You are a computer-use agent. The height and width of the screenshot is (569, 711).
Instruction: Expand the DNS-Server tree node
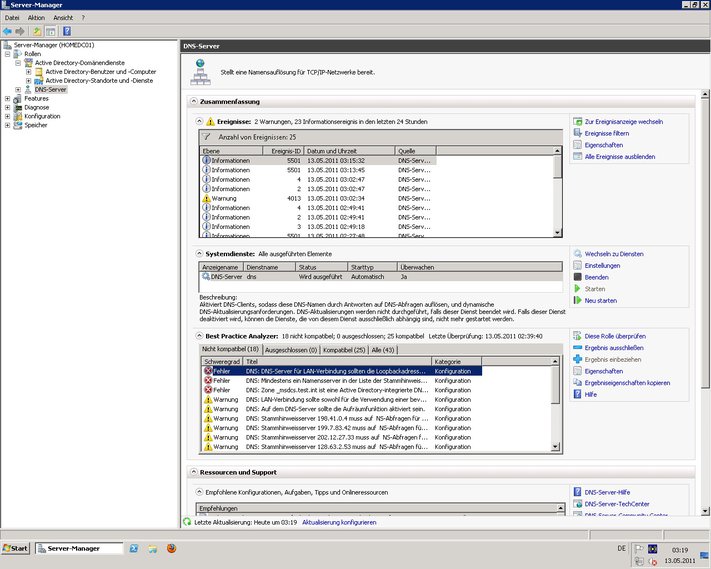point(18,90)
